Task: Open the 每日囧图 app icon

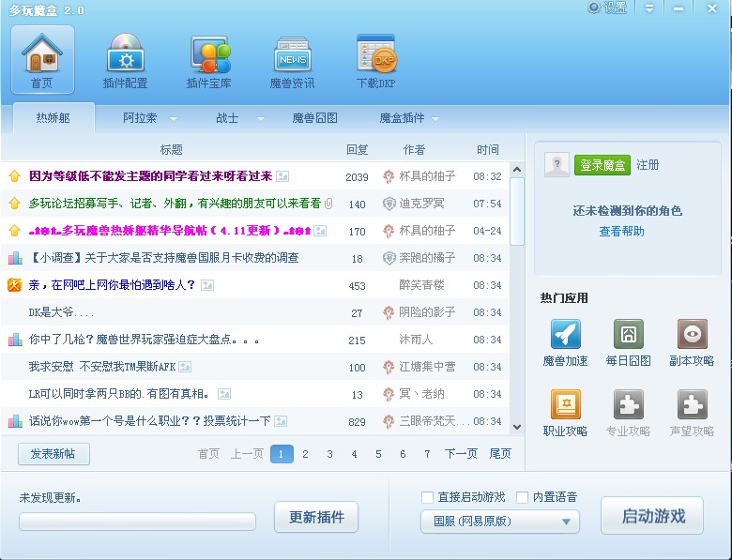Action: pyautogui.click(x=629, y=334)
